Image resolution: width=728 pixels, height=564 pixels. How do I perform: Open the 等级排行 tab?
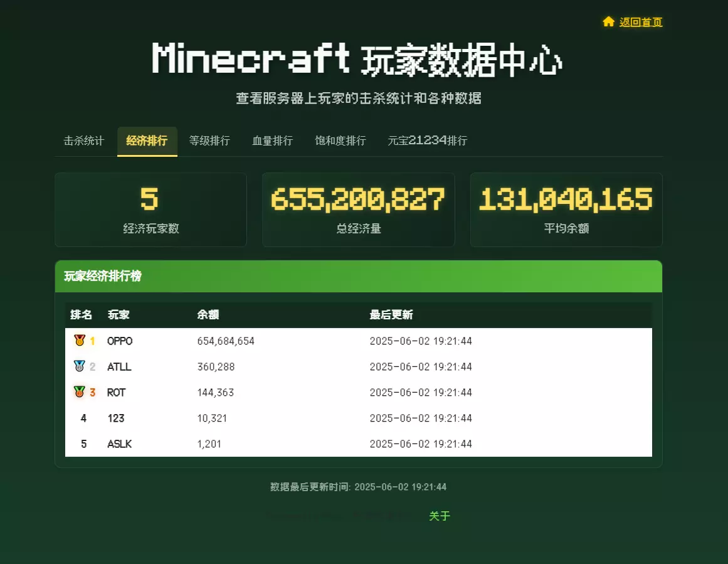pos(210,141)
